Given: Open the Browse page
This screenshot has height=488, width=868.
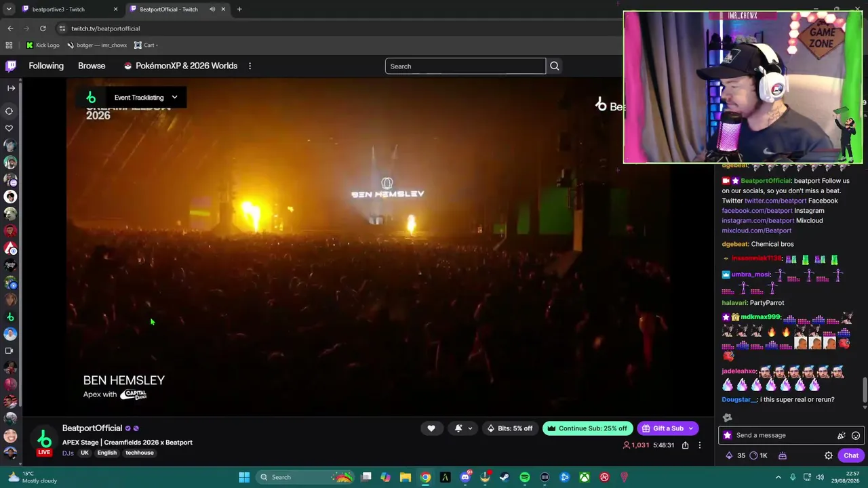Looking at the screenshot, I should pos(92,66).
